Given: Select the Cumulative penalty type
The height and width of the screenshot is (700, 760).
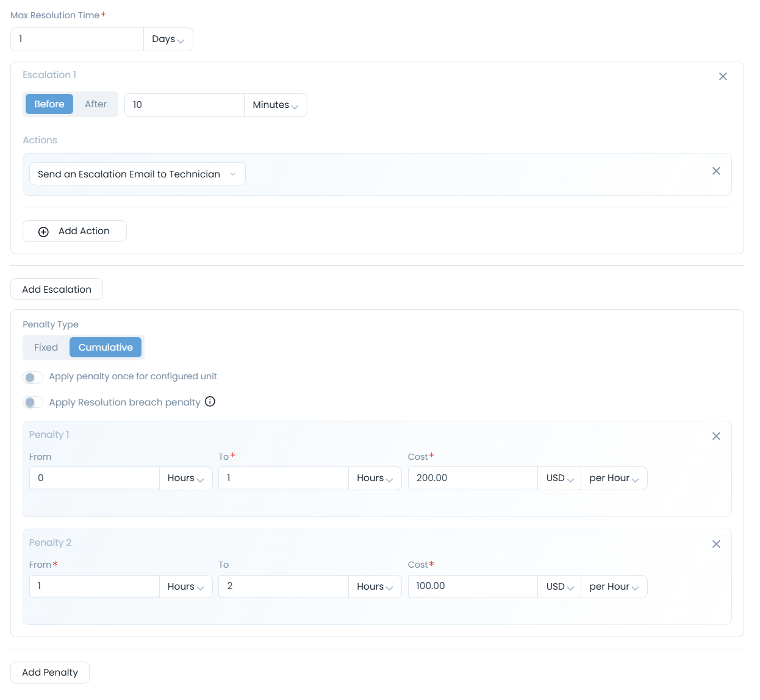Looking at the screenshot, I should [x=106, y=348].
